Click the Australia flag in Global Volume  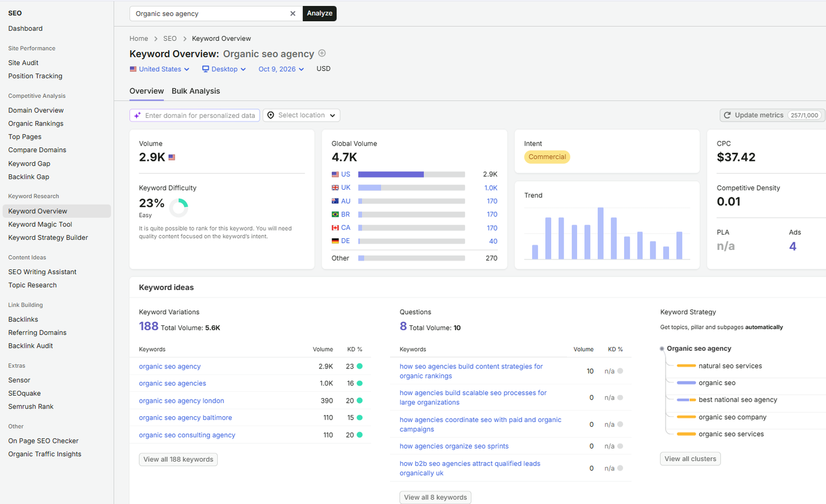[x=335, y=201]
